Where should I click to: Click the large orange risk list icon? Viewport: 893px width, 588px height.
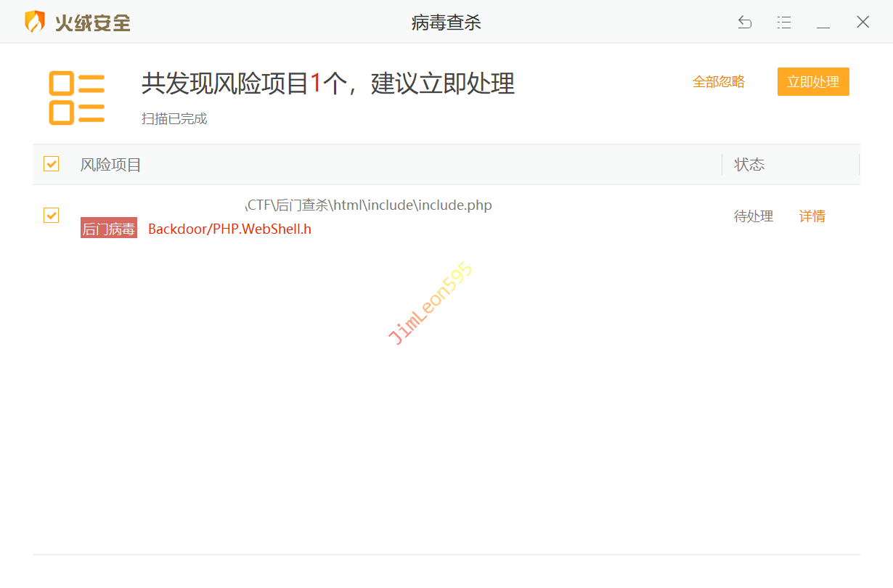(77, 98)
